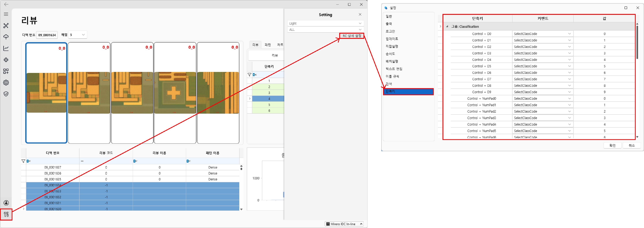
Task: Collapse the 그룹: Classification group
Action: pos(447,26)
